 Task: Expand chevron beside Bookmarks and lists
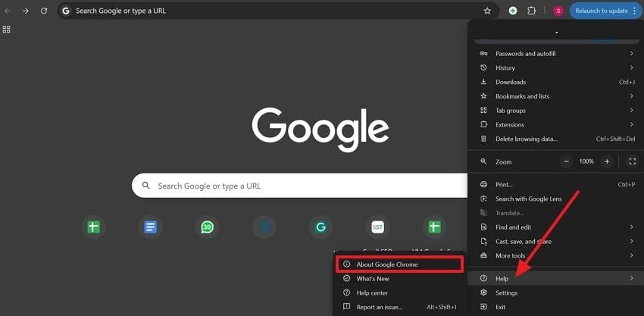631,96
